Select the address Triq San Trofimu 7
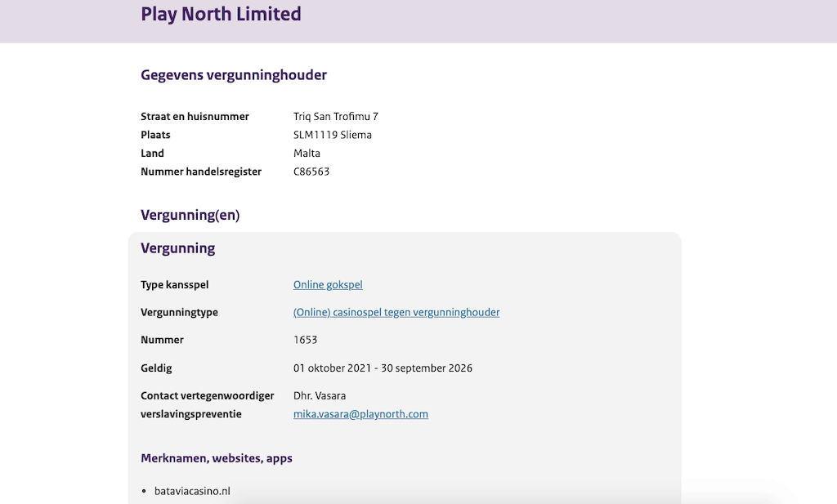 click(336, 116)
